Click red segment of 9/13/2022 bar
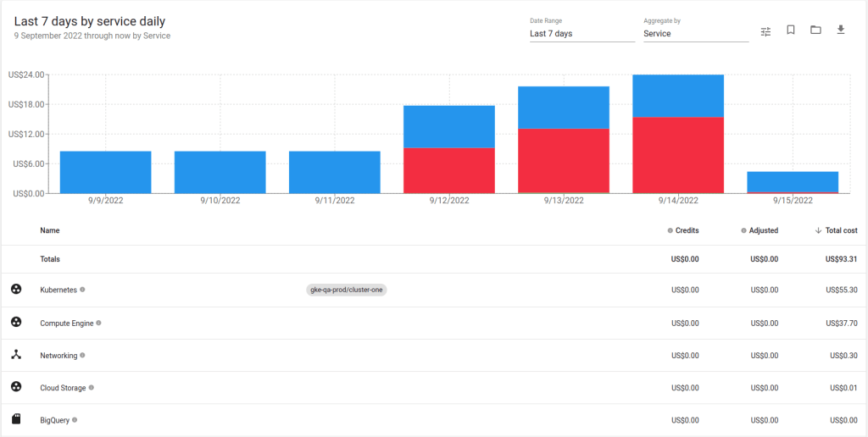This screenshot has height=437, width=868. pyautogui.click(x=564, y=160)
